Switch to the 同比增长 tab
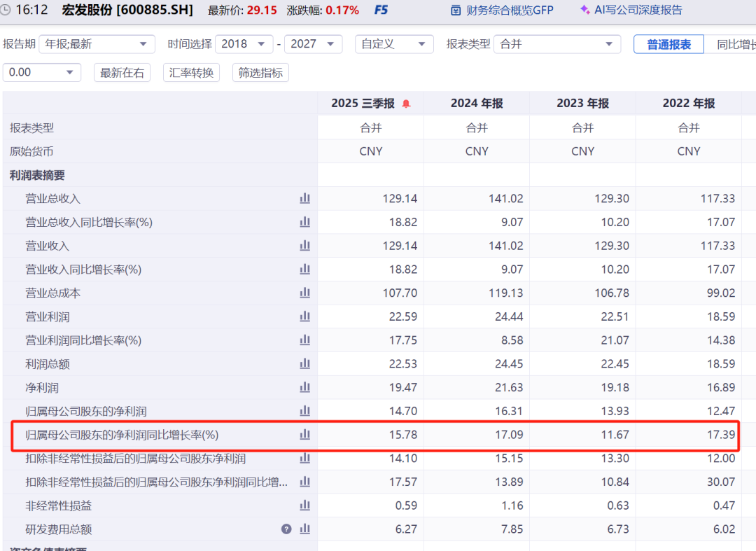756x551 pixels. tap(735, 45)
